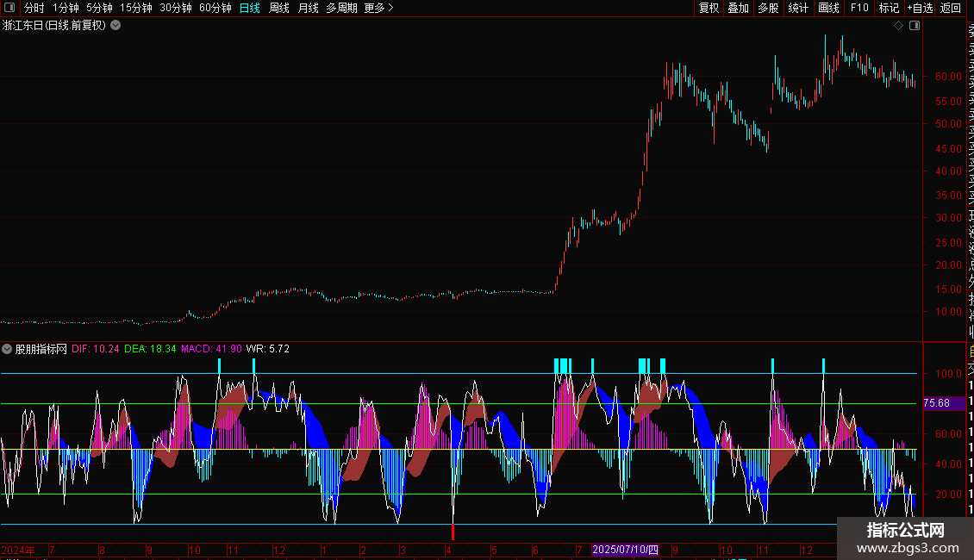This screenshot has height=560, width=974.
Task: Click the 100.0 indicator axis label
Action: [x=948, y=374]
